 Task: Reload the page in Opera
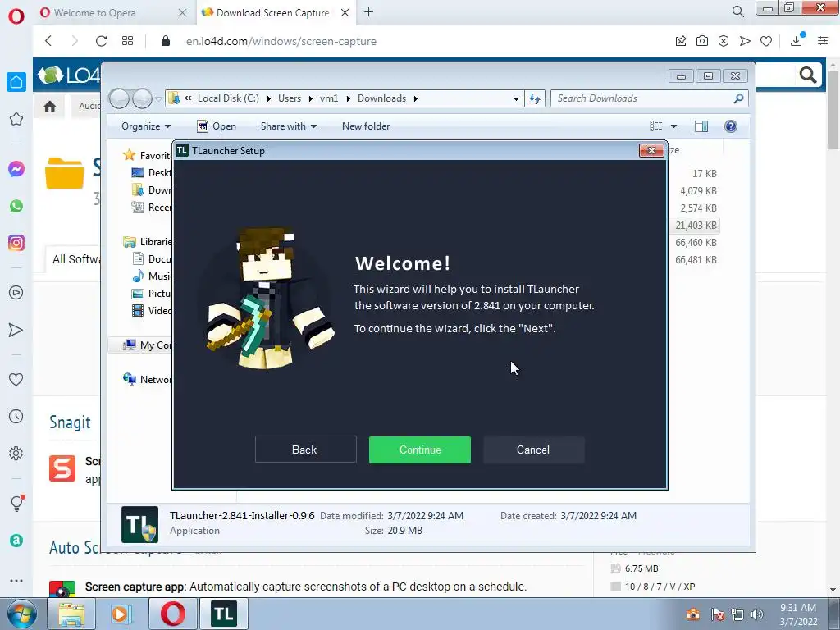tap(101, 41)
